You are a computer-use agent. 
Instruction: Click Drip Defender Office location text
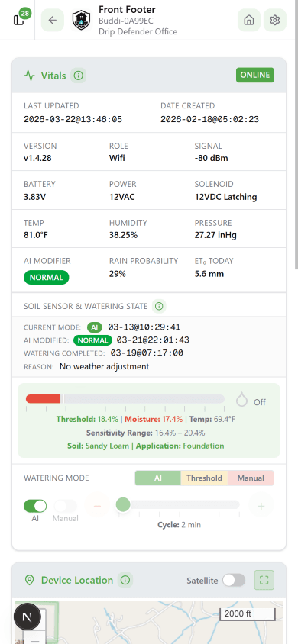point(138,31)
